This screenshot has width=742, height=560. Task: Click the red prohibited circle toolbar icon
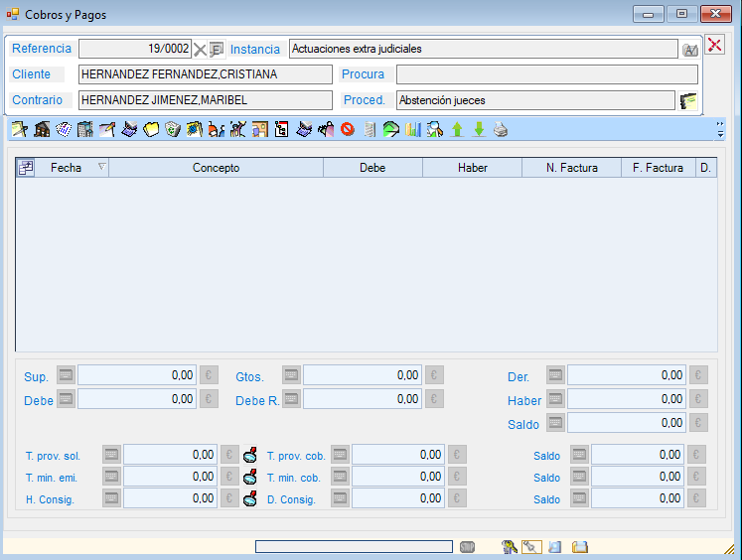(x=348, y=129)
